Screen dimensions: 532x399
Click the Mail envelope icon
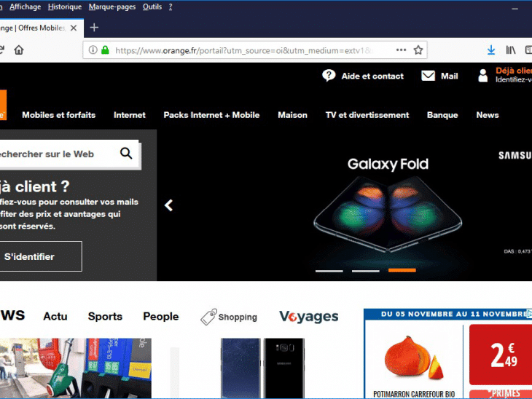tap(429, 76)
